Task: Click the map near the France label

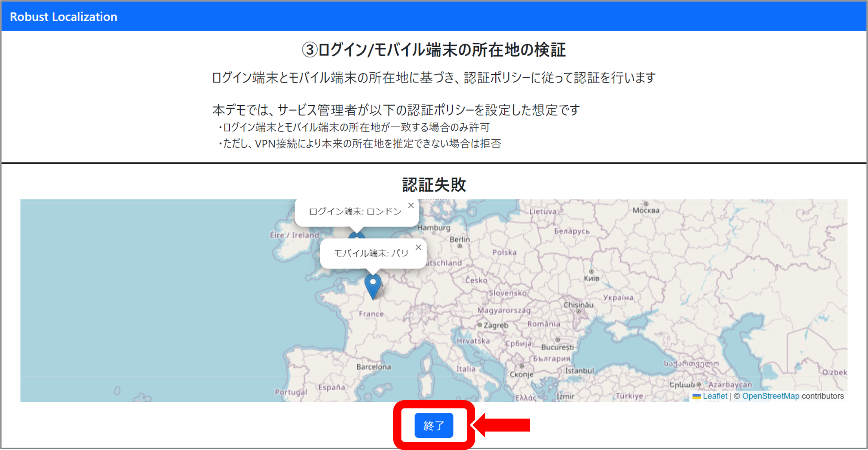Action: pyautogui.click(x=371, y=314)
